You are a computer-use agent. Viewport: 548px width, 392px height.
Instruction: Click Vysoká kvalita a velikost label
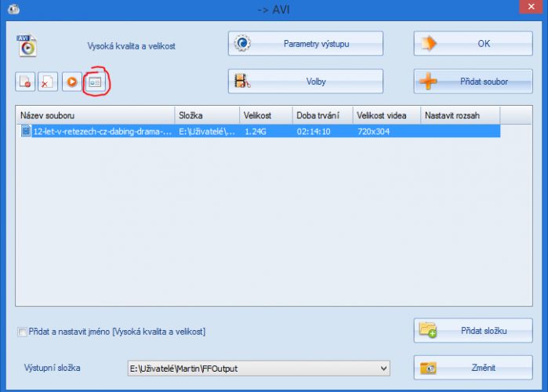click(132, 46)
